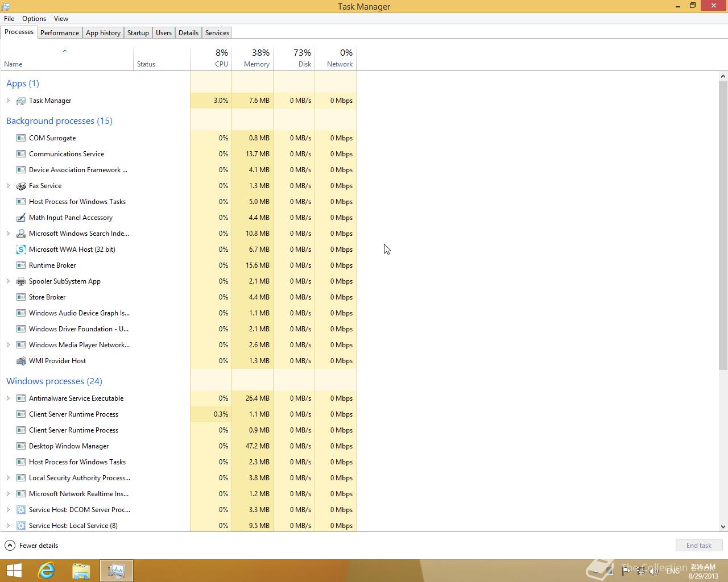Click the volume speaker tray icon
Viewport: 728px width, 582px height.
click(653, 571)
